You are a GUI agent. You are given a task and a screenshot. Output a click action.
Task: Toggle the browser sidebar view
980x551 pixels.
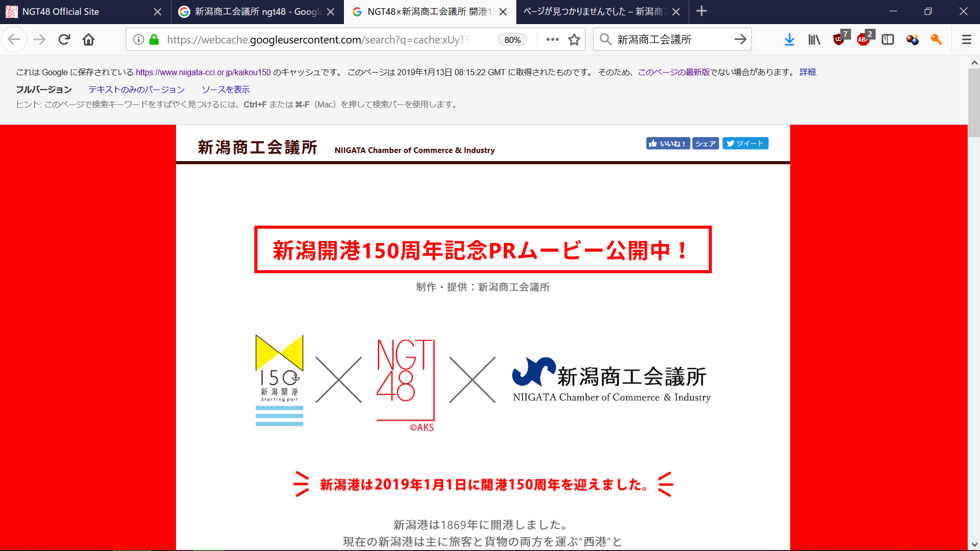(888, 39)
